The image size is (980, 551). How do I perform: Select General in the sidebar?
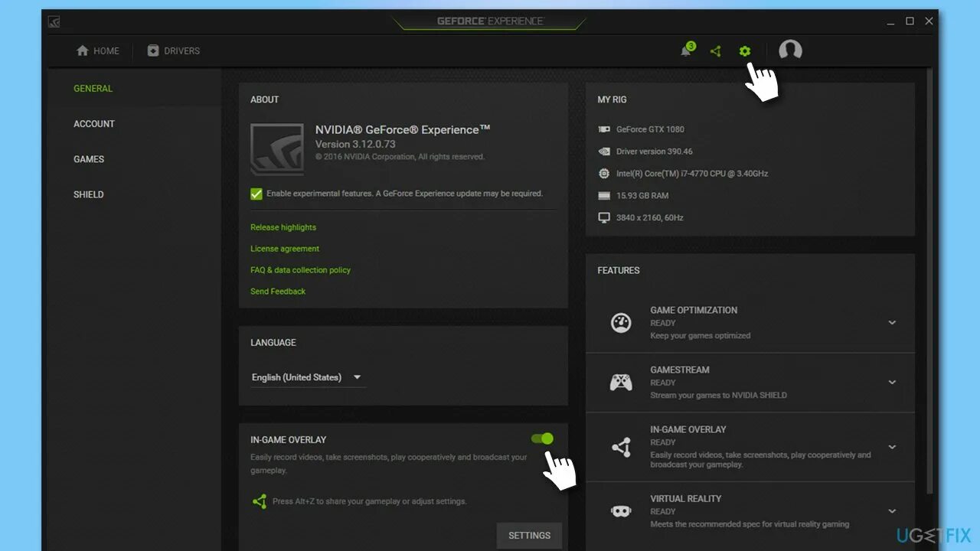click(93, 89)
